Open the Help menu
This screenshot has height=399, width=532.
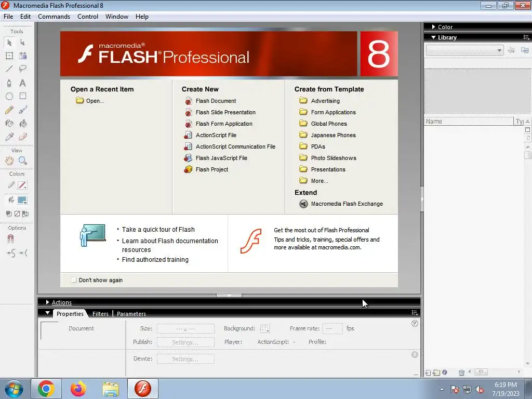142,17
